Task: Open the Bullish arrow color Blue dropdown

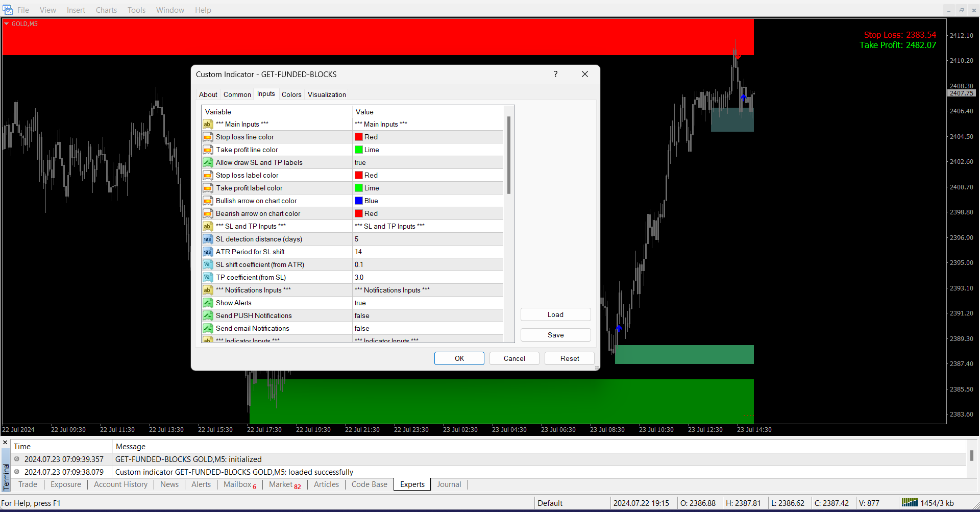Action: click(x=428, y=201)
